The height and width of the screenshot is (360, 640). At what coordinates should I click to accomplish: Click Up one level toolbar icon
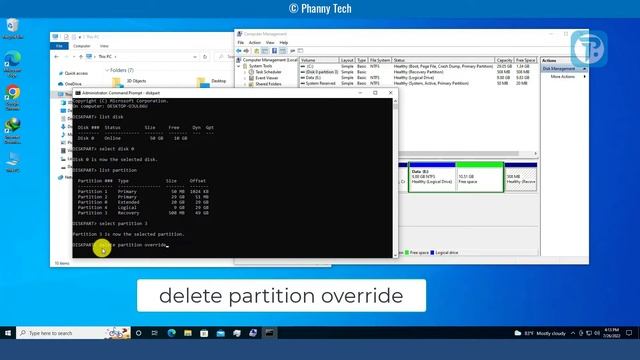coord(256,51)
